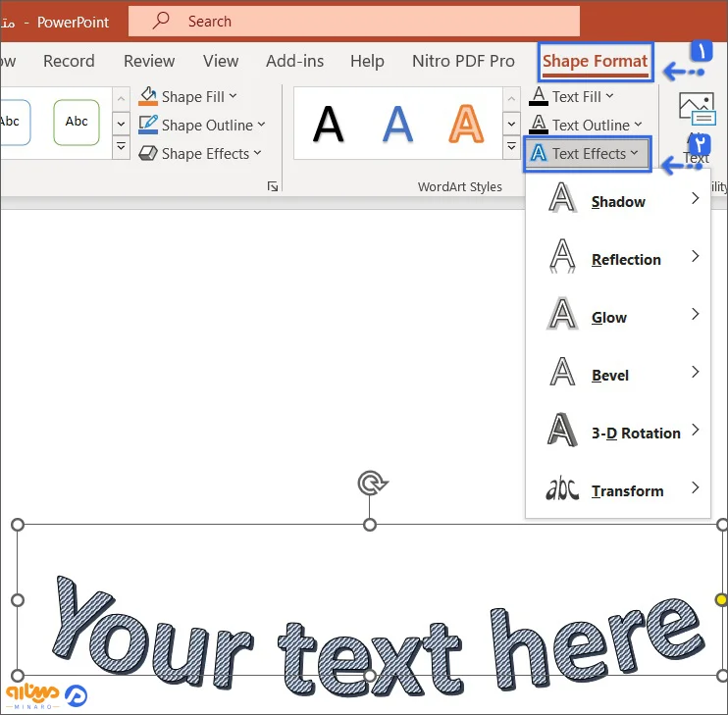Viewport: 728px width, 715px height.
Task: Open the Reflection submenu
Action: pyautogui.click(x=618, y=258)
